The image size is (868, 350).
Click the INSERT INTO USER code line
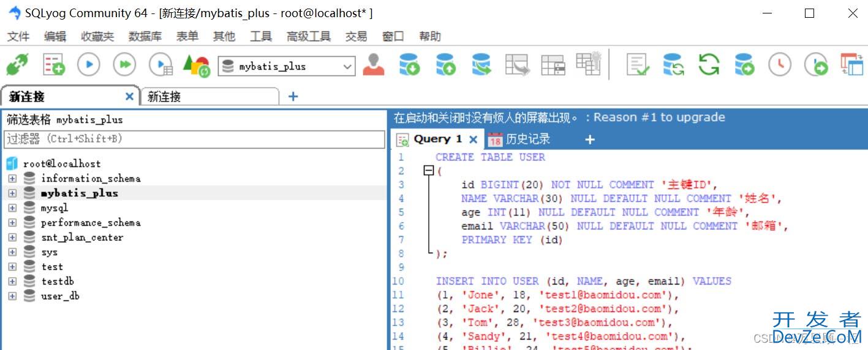pyautogui.click(x=584, y=281)
